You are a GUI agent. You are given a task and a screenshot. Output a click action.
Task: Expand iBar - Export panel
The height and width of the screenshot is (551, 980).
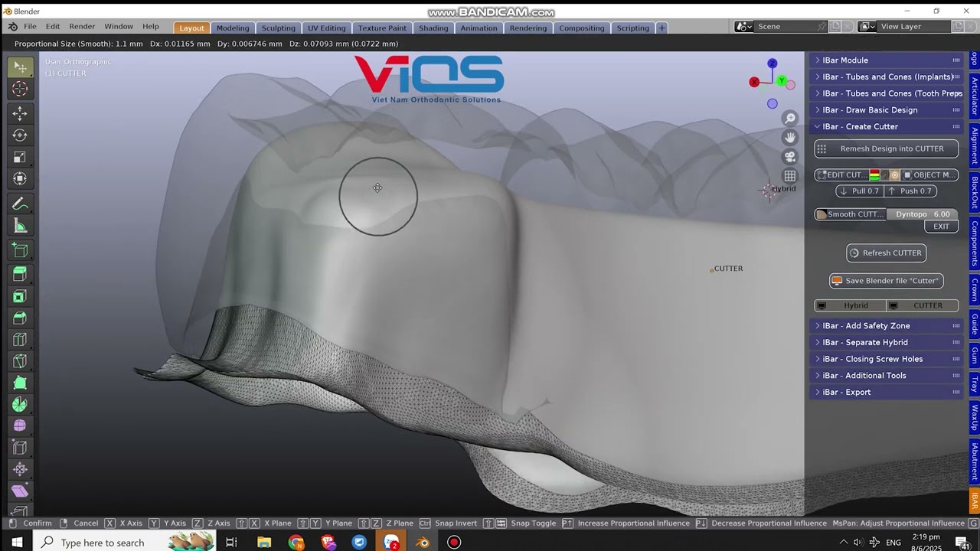tap(886, 393)
